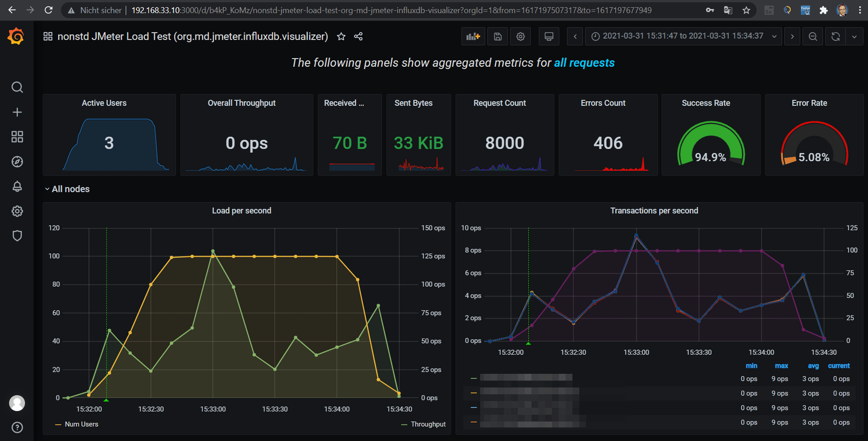Star this dashboard as a favorite
The height and width of the screenshot is (441, 868).
[x=341, y=36]
